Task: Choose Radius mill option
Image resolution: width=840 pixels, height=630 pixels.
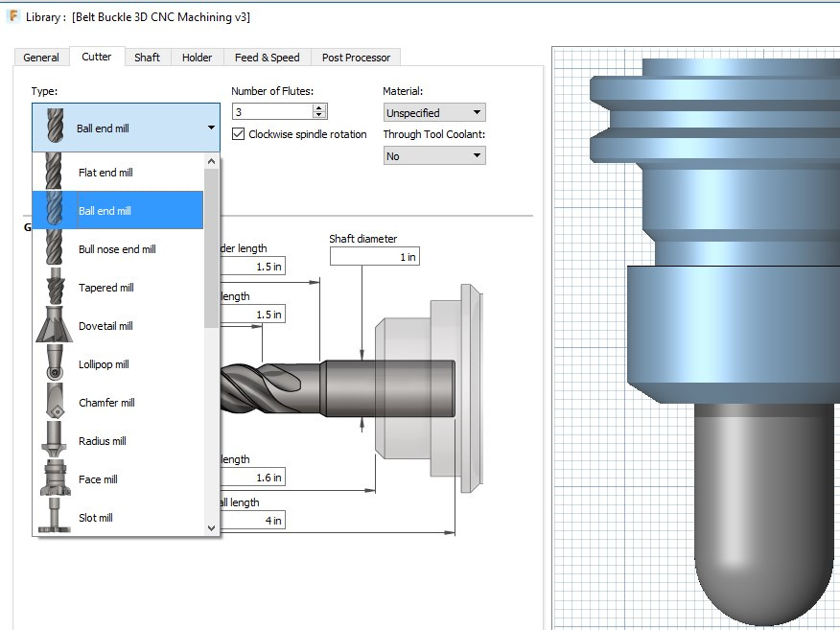Action: point(118,440)
